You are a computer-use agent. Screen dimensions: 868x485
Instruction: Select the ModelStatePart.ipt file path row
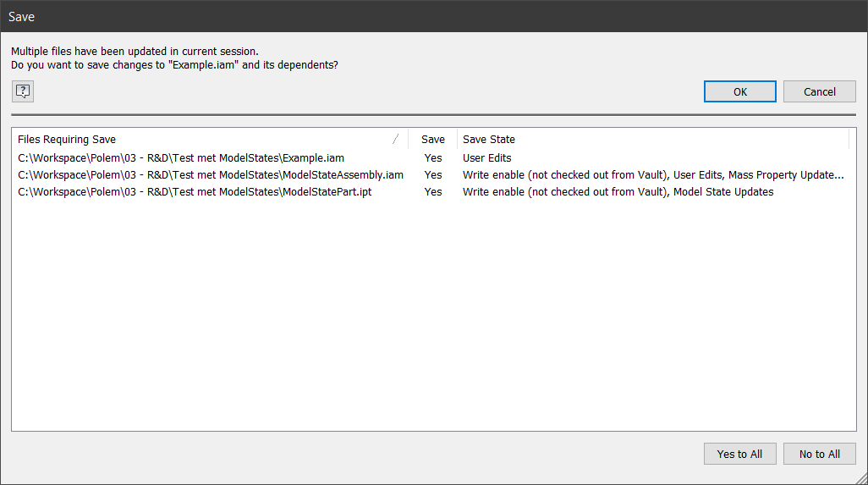coord(195,192)
